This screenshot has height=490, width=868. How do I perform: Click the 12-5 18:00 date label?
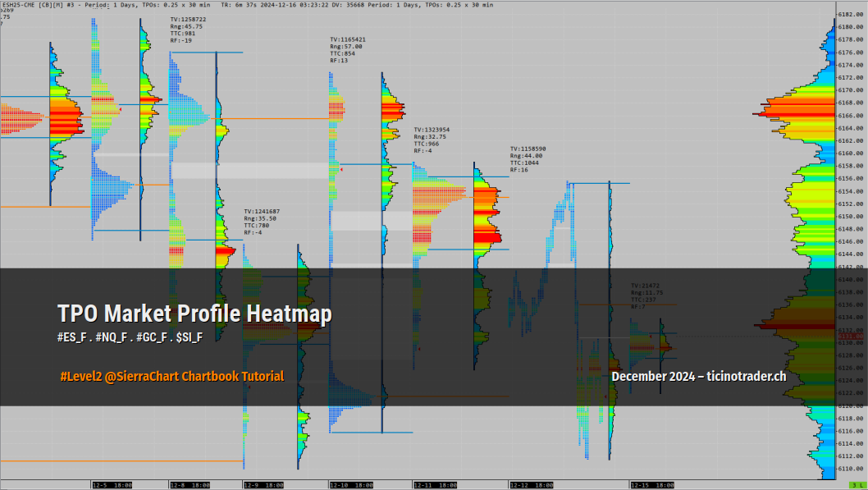click(x=112, y=485)
